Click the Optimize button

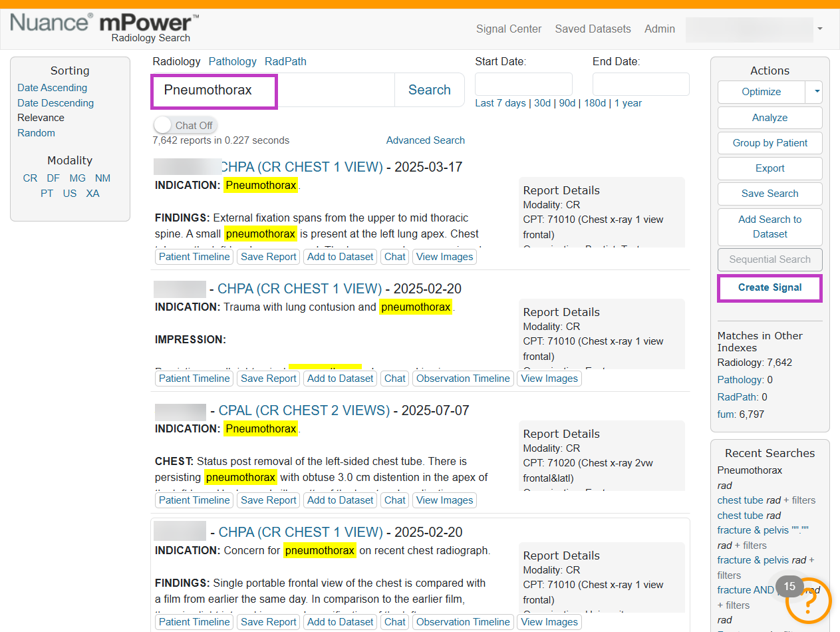pos(762,92)
